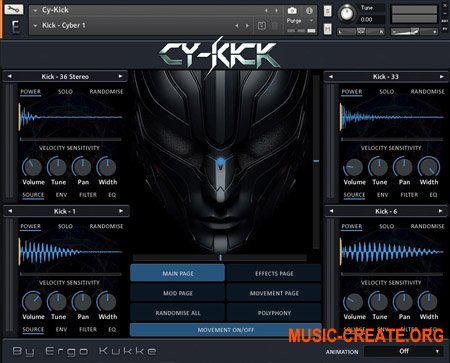Viewport: 450px width, 363px height.
Task: Click the Kick - 33 waveform display
Action: click(392, 117)
